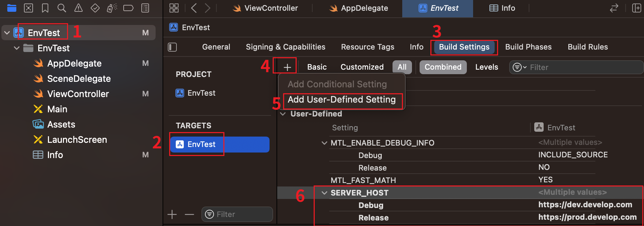Open the related items grid menu

(174, 8)
